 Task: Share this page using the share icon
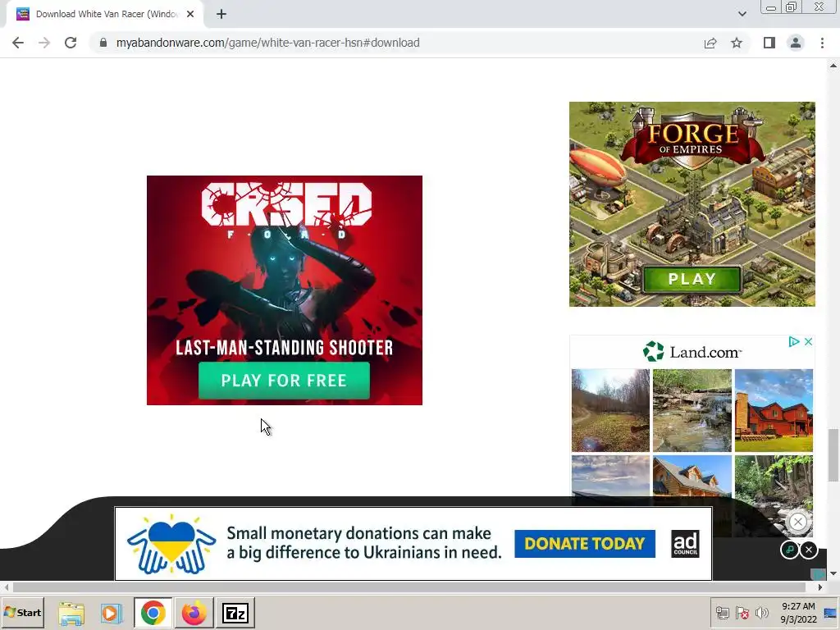pyautogui.click(x=710, y=43)
